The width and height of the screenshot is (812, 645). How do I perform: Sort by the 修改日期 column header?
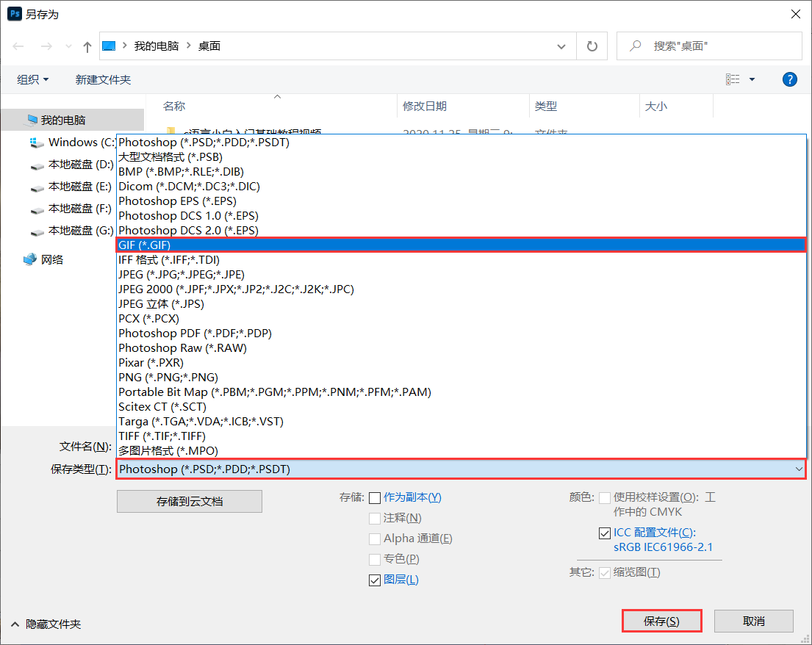pyautogui.click(x=425, y=106)
